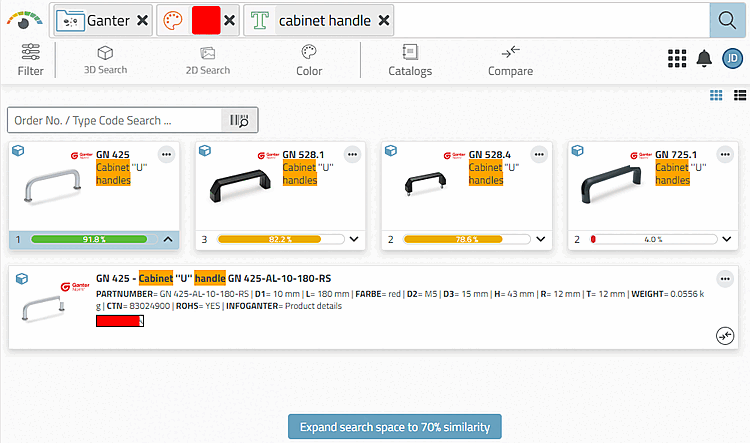
Task: Remove the cabinet handle text filter
Action: tap(384, 21)
